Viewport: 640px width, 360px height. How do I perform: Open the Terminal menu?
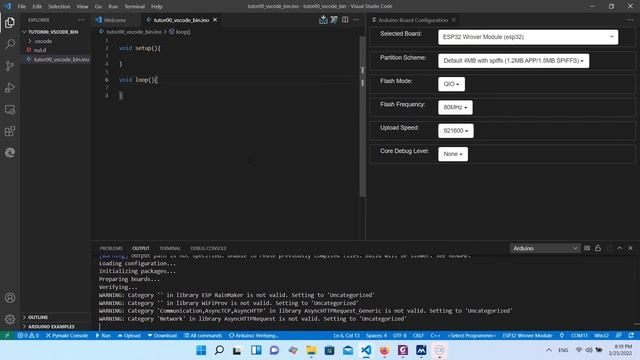(134, 6)
